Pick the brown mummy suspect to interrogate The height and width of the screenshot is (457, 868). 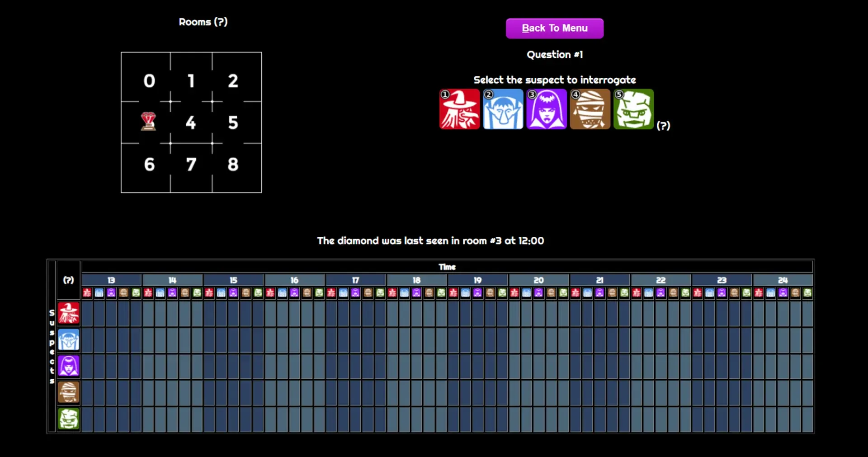(x=590, y=109)
